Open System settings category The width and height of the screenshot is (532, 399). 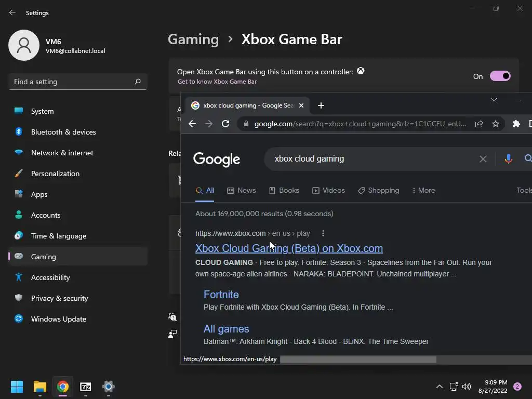point(78,111)
